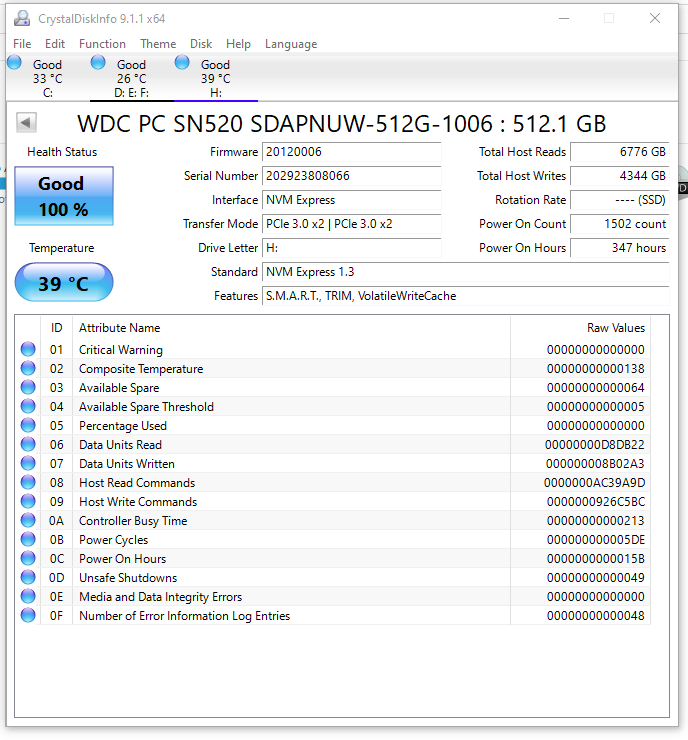Click the status orb beside Data Units Read
Screen dimensions: 688x740
[28, 444]
